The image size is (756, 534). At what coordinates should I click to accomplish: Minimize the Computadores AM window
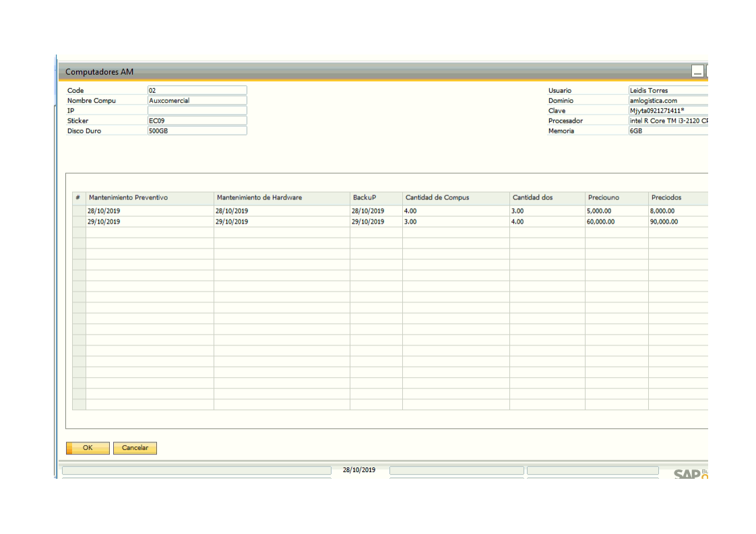[x=697, y=71]
